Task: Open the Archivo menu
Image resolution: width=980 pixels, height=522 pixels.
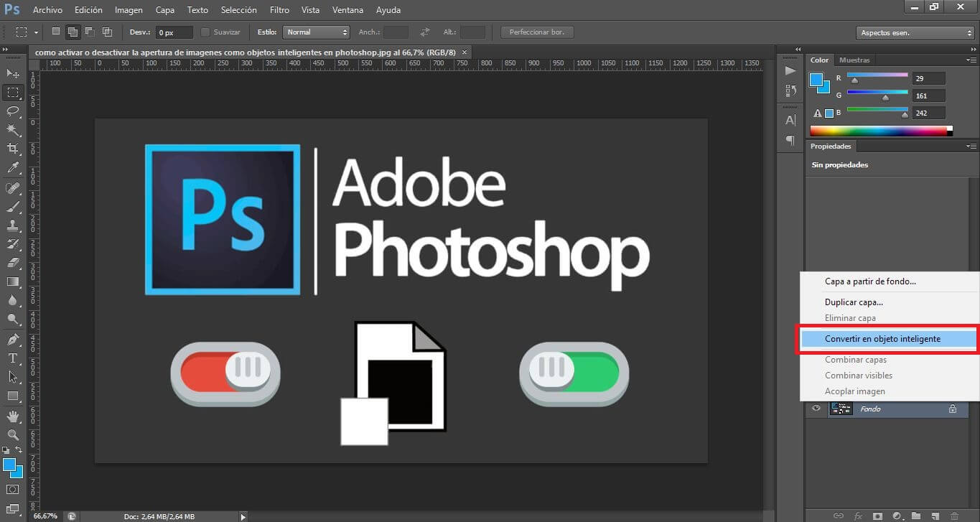Action: [x=47, y=10]
